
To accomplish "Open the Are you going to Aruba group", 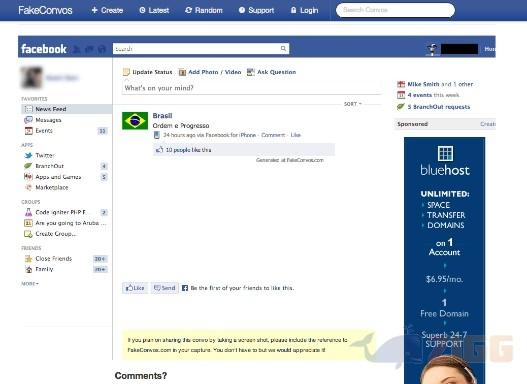I will (x=71, y=223).
